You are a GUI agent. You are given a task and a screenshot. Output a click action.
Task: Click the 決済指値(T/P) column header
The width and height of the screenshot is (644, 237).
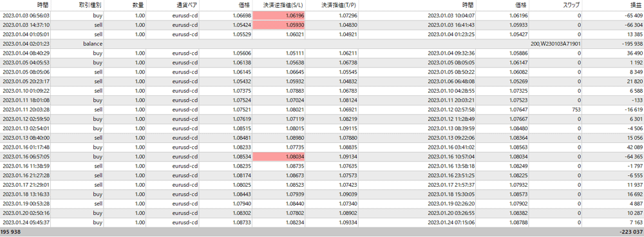click(332, 5)
